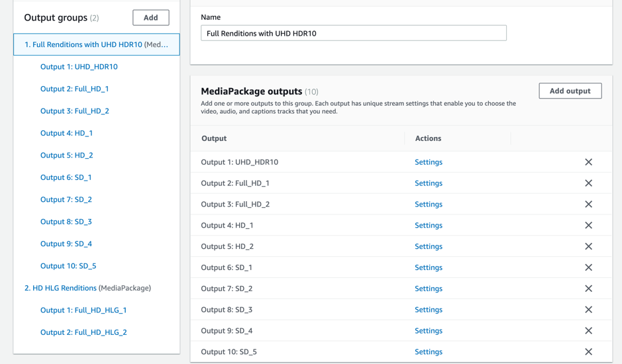Remove Output 9: SD_4 via X icon
This screenshot has width=622, height=364.
coord(588,331)
